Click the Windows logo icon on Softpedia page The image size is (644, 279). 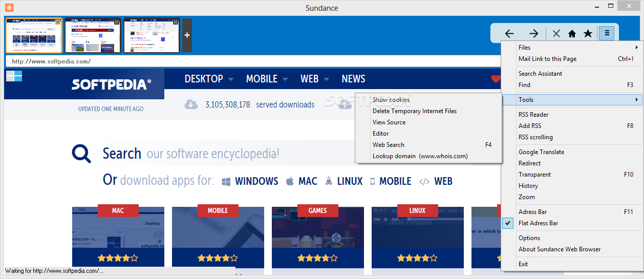click(14, 76)
